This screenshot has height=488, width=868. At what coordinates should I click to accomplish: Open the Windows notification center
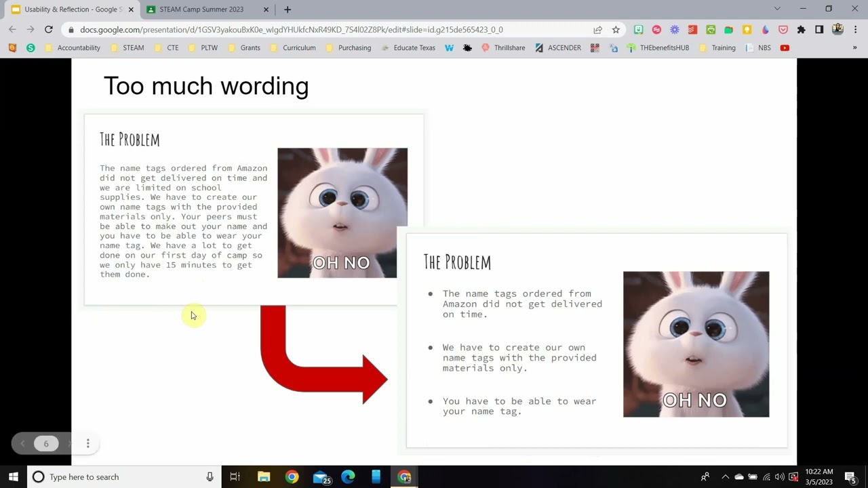pyautogui.click(x=850, y=476)
